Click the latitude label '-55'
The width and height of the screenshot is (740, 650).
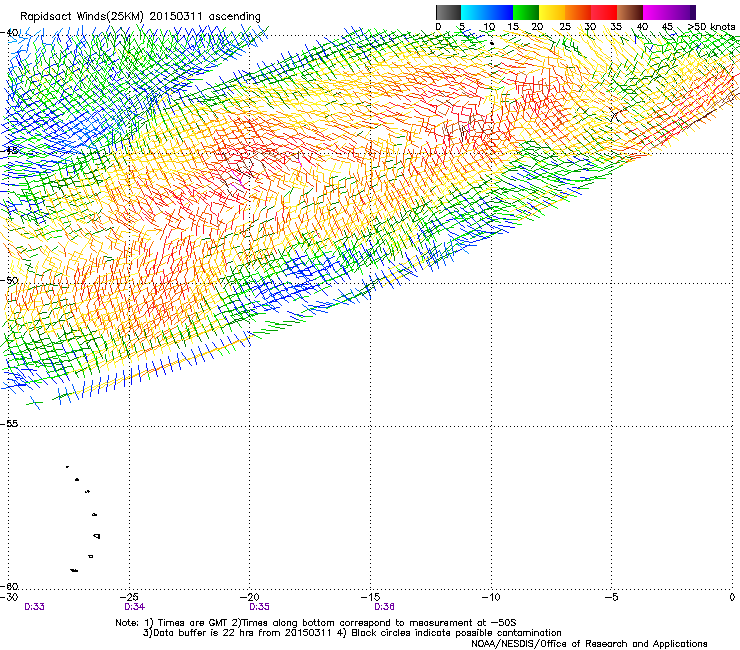[9, 423]
